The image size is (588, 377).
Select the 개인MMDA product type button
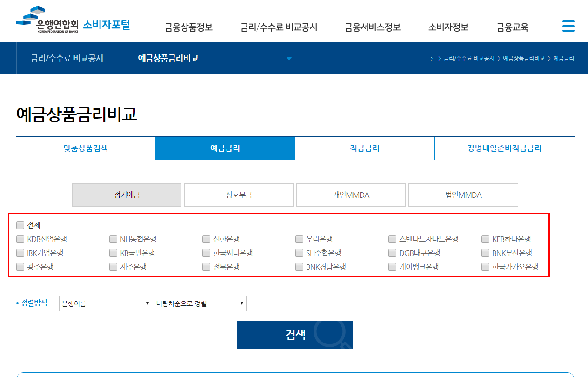pos(351,195)
